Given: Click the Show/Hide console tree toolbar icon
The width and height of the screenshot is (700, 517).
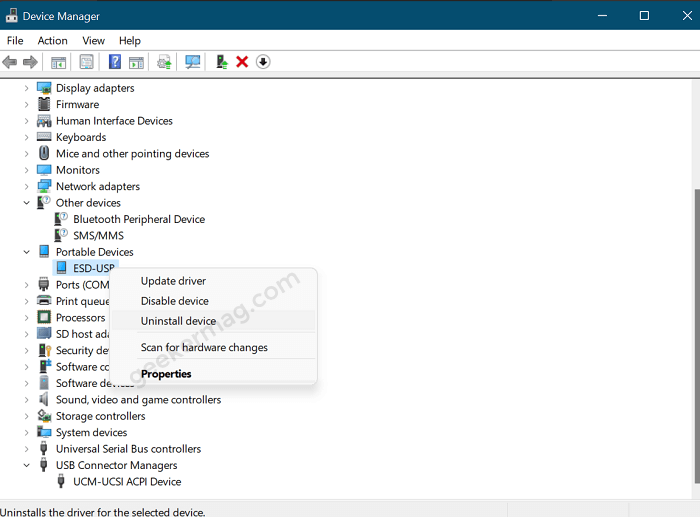Looking at the screenshot, I should (x=58, y=62).
